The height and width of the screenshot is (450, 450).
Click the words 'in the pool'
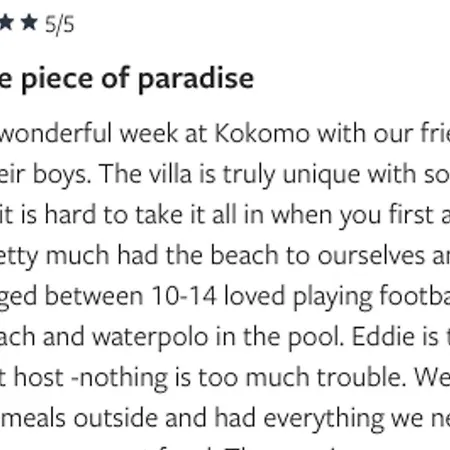280,338
